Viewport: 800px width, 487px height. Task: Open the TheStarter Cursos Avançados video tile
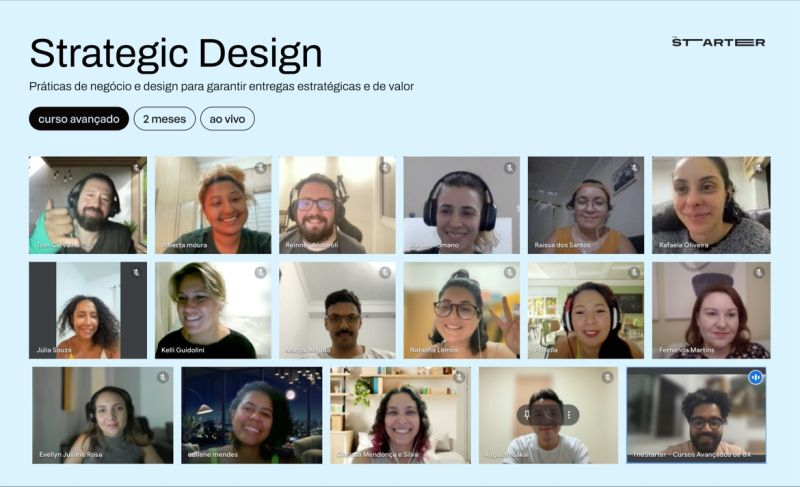tap(696, 415)
